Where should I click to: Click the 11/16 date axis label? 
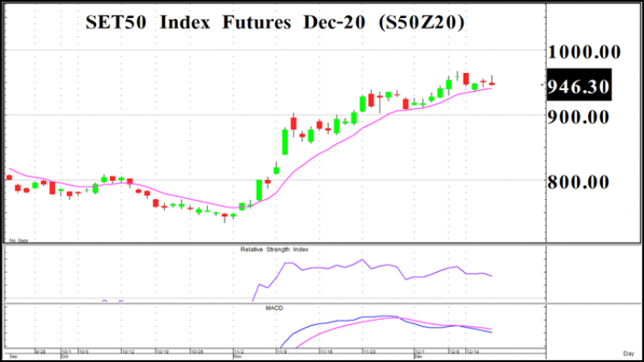[x=326, y=352]
